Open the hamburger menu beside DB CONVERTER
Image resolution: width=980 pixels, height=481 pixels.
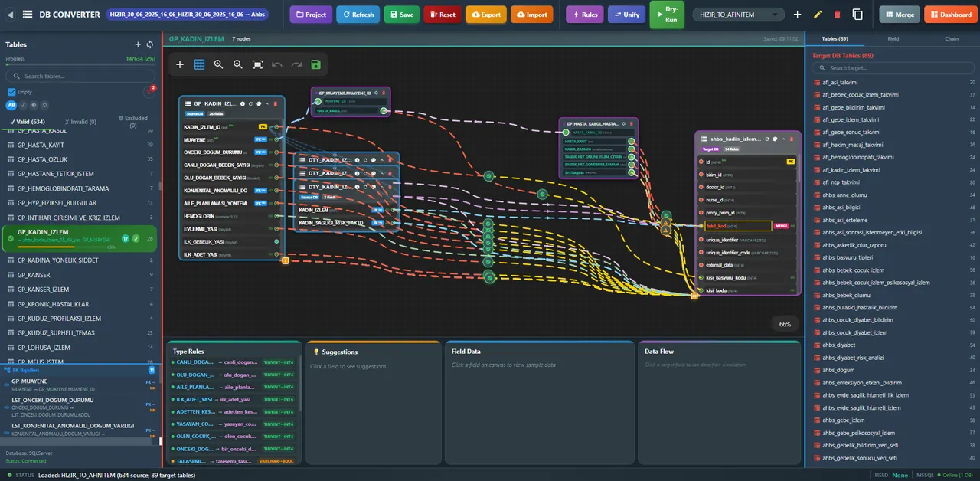click(28, 15)
